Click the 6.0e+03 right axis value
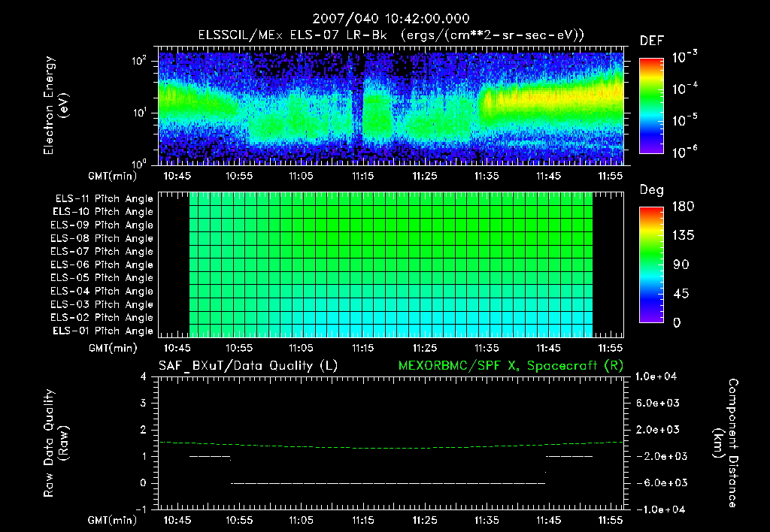The height and width of the screenshot is (532, 770). tap(658, 403)
